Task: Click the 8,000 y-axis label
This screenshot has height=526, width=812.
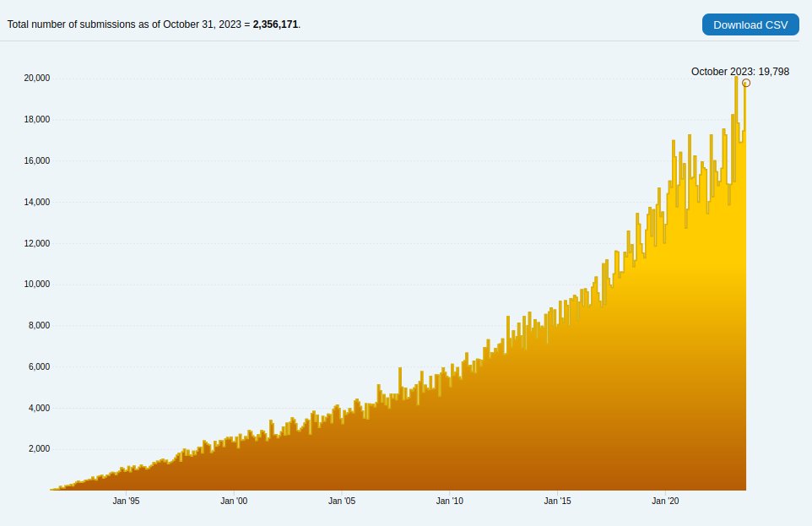Action: [x=39, y=325]
